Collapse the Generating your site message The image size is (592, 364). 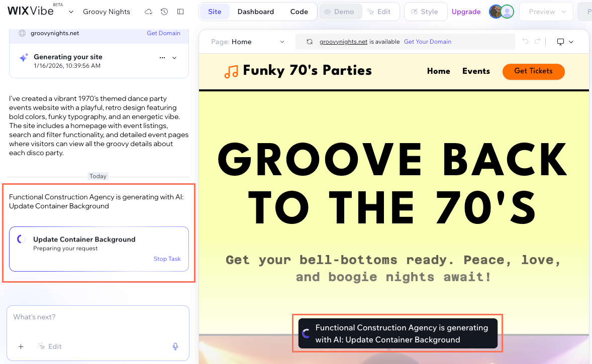pos(174,57)
